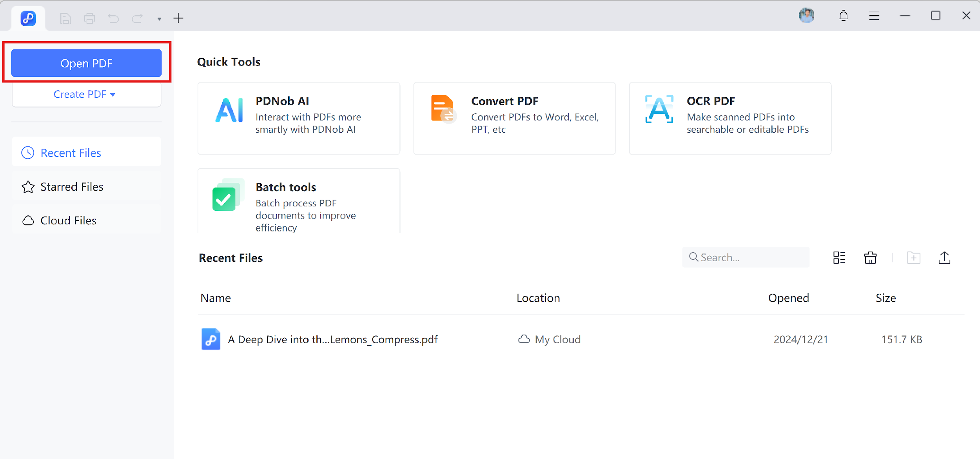Switch to Recent Files in sidebar
This screenshot has height=459, width=980.
coord(71,153)
